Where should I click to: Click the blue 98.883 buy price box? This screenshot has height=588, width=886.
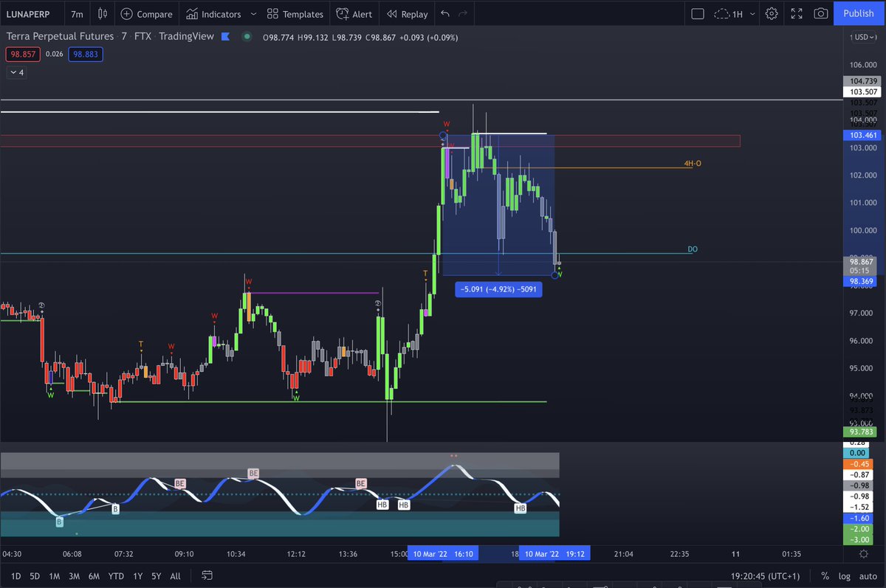pos(86,54)
